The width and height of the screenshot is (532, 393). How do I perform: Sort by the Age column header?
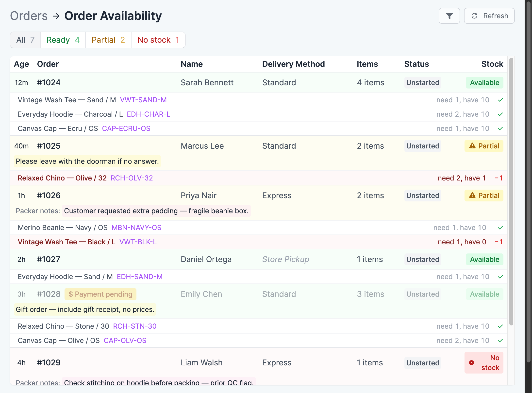pos(21,64)
